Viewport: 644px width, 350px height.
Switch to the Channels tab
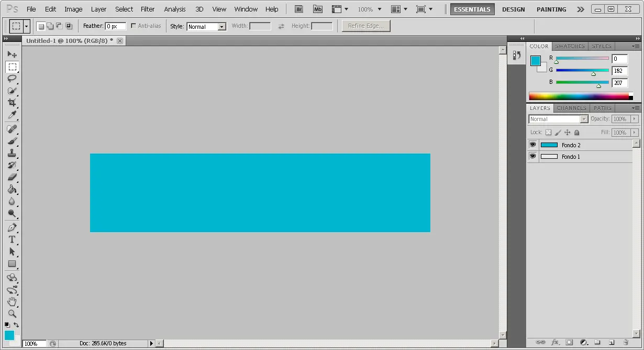tap(571, 108)
